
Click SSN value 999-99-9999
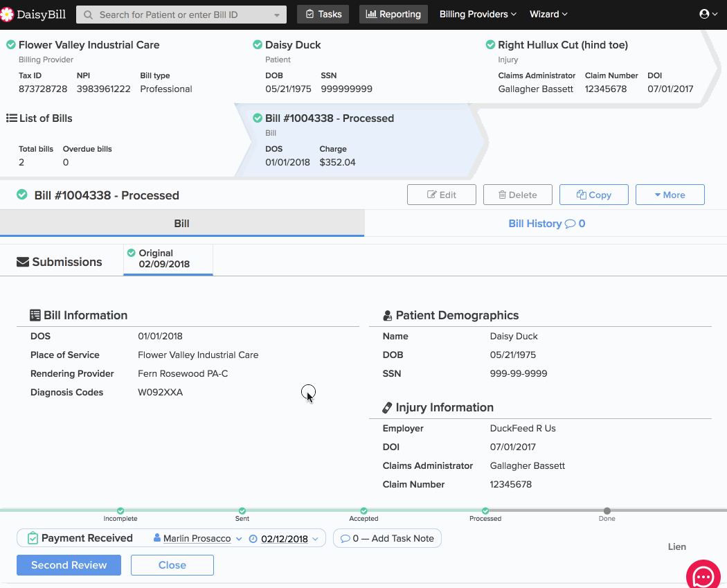pos(519,374)
